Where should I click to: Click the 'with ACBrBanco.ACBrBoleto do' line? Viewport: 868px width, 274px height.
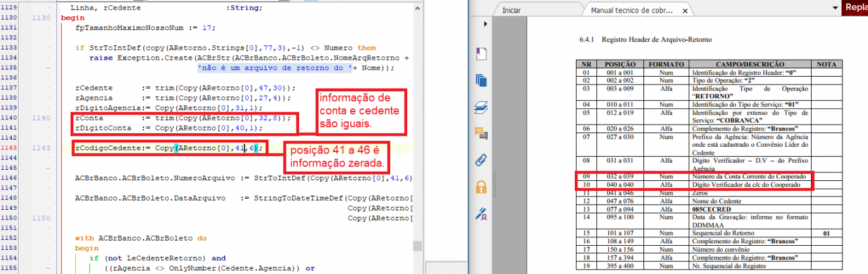coord(141,239)
